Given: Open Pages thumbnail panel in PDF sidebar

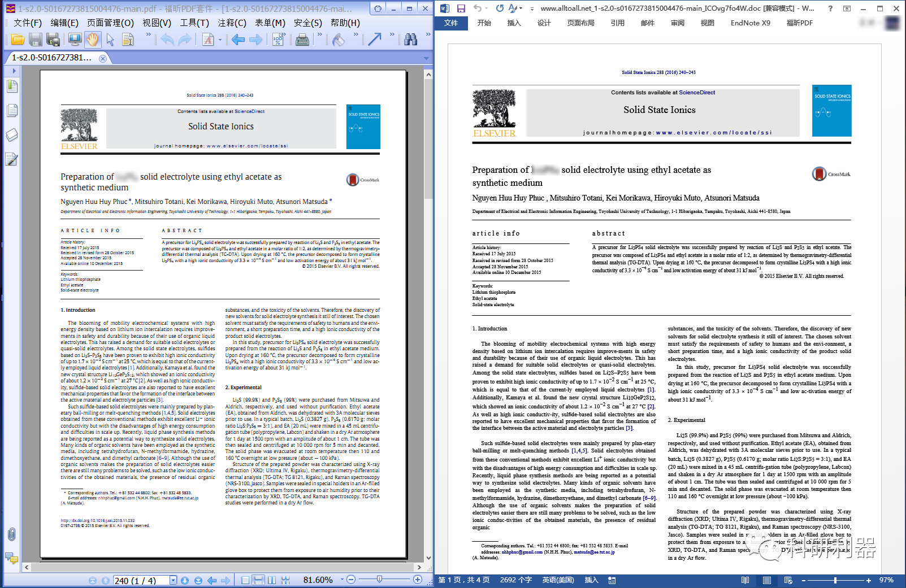Looking at the screenshot, I should tap(12, 110).
